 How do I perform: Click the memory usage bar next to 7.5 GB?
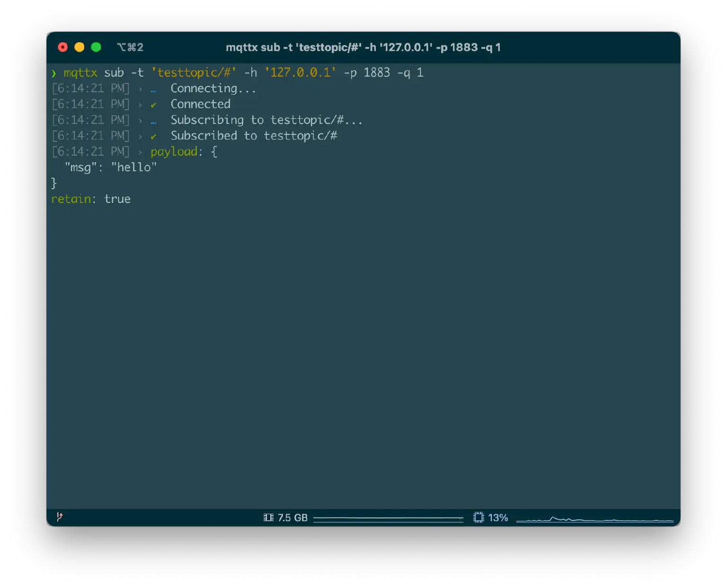pos(388,518)
